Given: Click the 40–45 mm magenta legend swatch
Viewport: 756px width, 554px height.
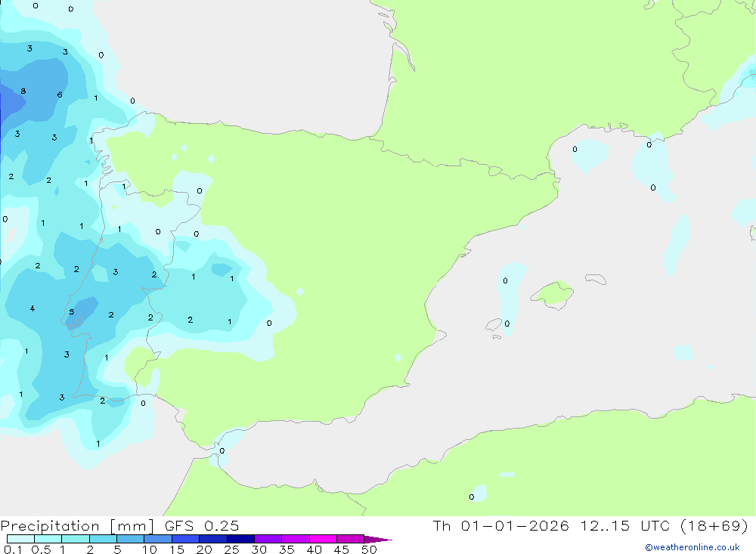Looking at the screenshot, I should tap(323, 539).
